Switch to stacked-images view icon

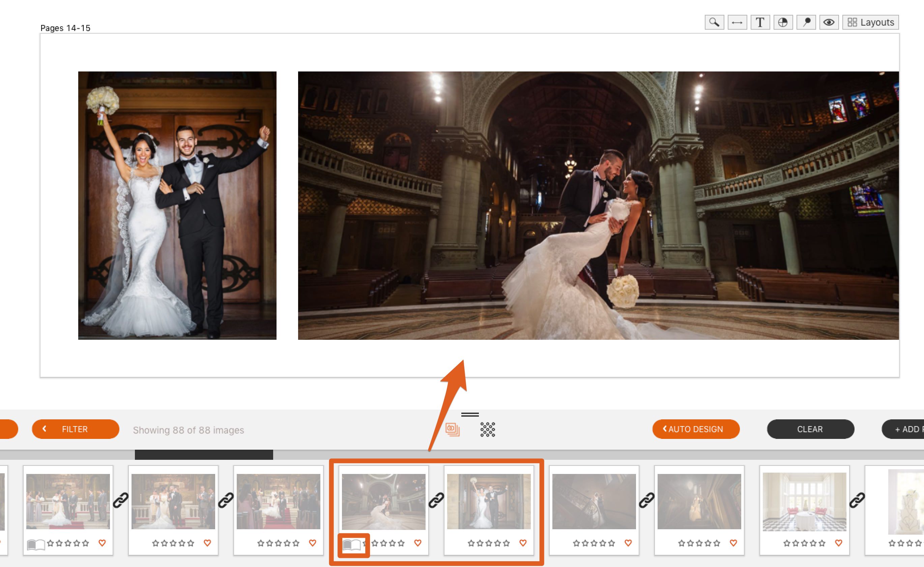coord(453,429)
